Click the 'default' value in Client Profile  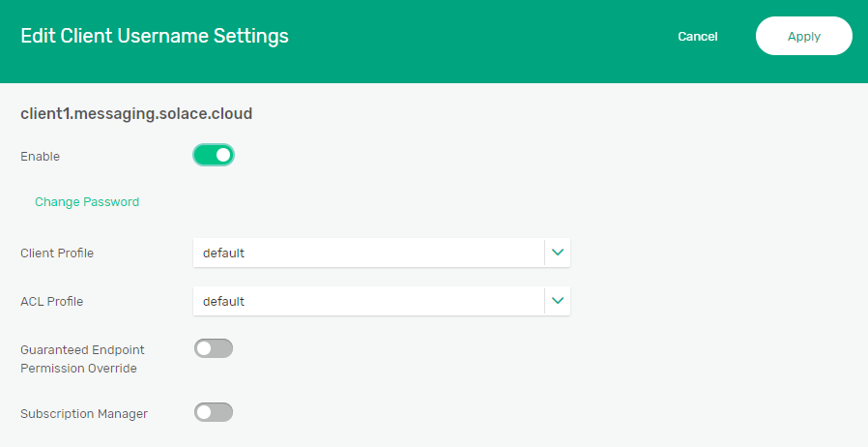(x=224, y=253)
